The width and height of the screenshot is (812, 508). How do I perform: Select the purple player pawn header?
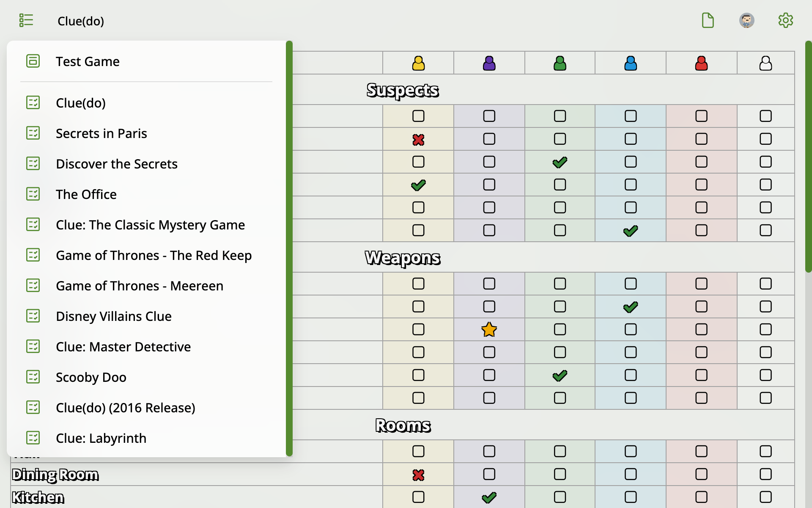(489, 63)
